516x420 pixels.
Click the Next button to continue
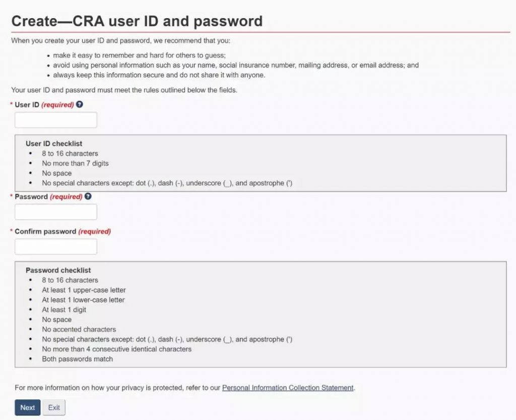pos(27,407)
